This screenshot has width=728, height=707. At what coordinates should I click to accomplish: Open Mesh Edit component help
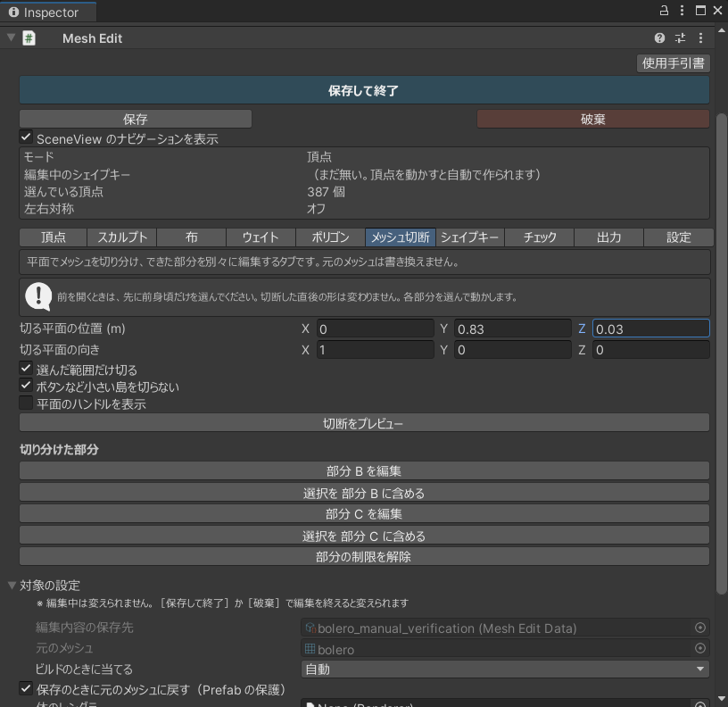659,38
